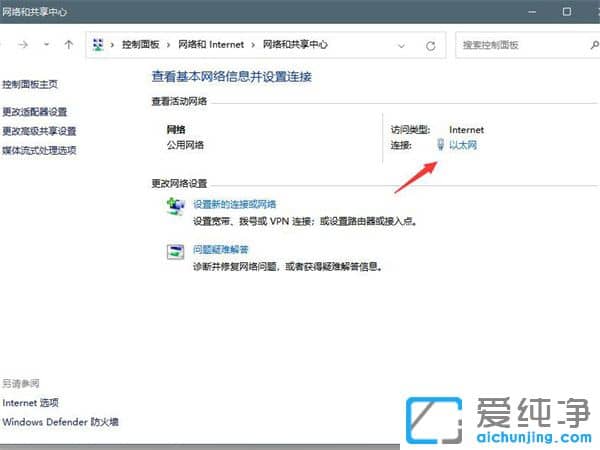Select 网络和 Internet in the breadcrumb

[x=211, y=45]
